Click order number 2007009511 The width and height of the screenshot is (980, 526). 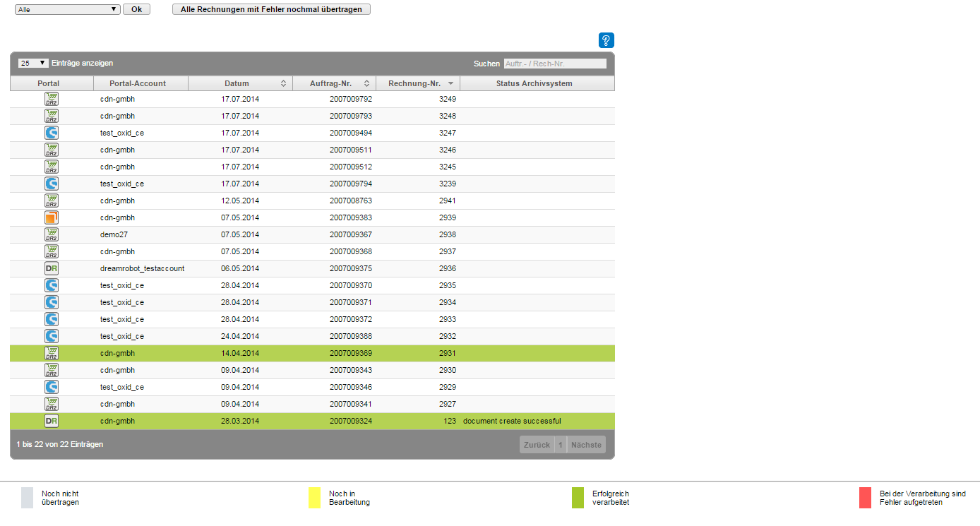tap(351, 150)
